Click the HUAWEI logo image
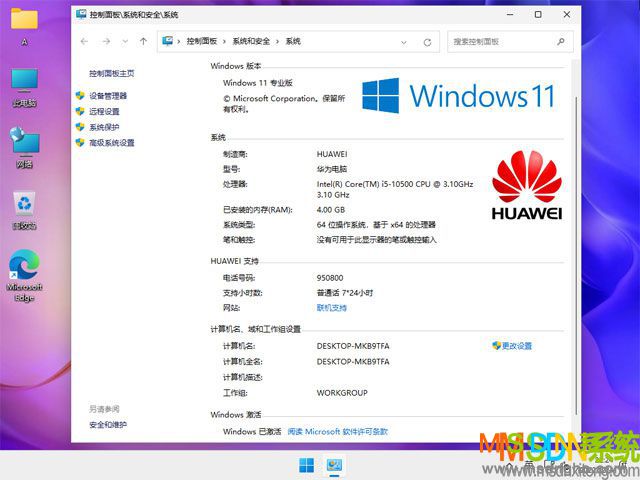640x480 pixels. tap(527, 185)
